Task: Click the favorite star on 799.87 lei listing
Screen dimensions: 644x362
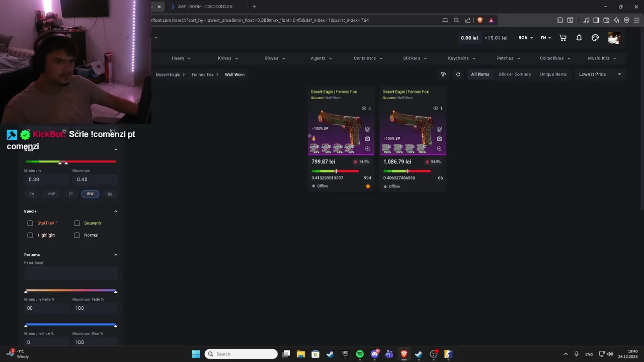Action: tap(368, 186)
